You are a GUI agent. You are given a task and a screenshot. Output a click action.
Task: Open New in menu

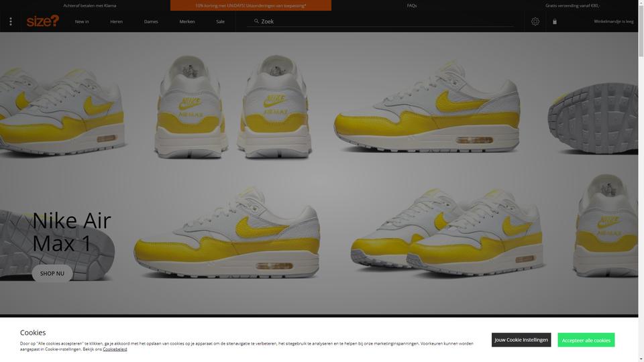(82, 21)
